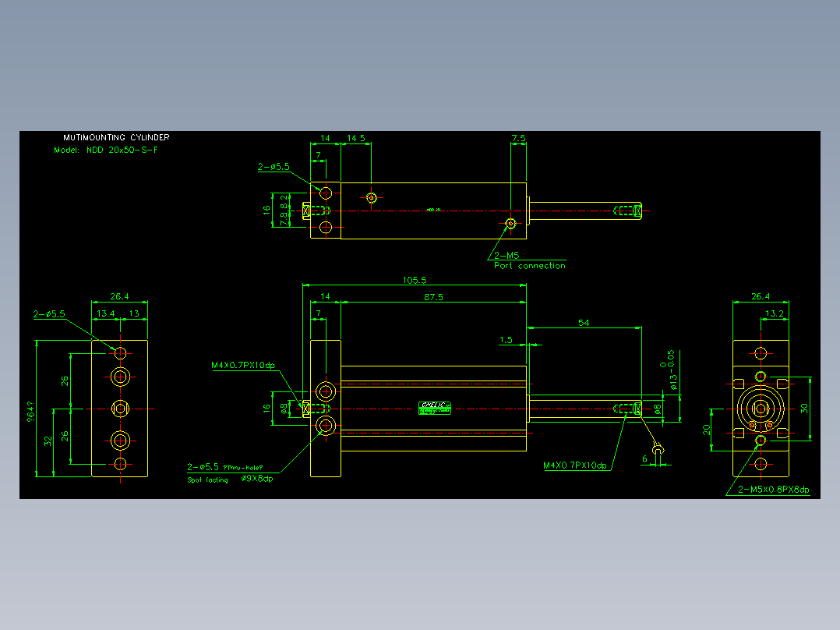Image resolution: width=840 pixels, height=630 pixels.
Task: Click the "?Thru-hole?" annotation
Action: tap(242, 468)
